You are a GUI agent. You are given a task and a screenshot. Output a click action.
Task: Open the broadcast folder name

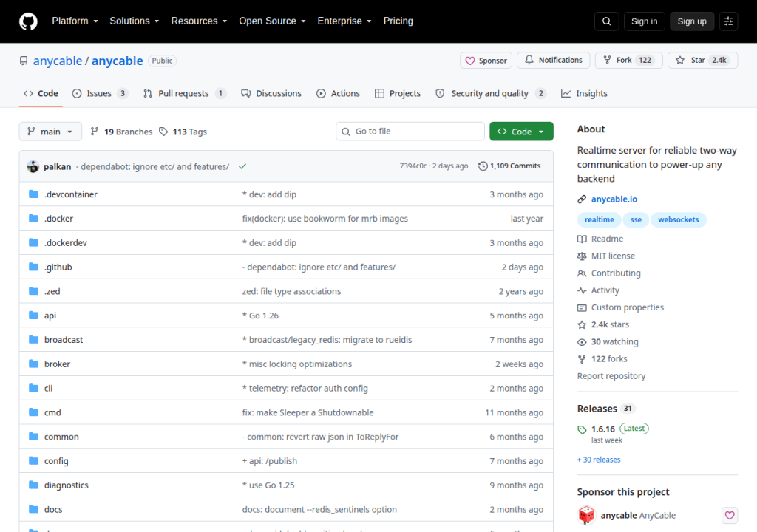point(64,340)
